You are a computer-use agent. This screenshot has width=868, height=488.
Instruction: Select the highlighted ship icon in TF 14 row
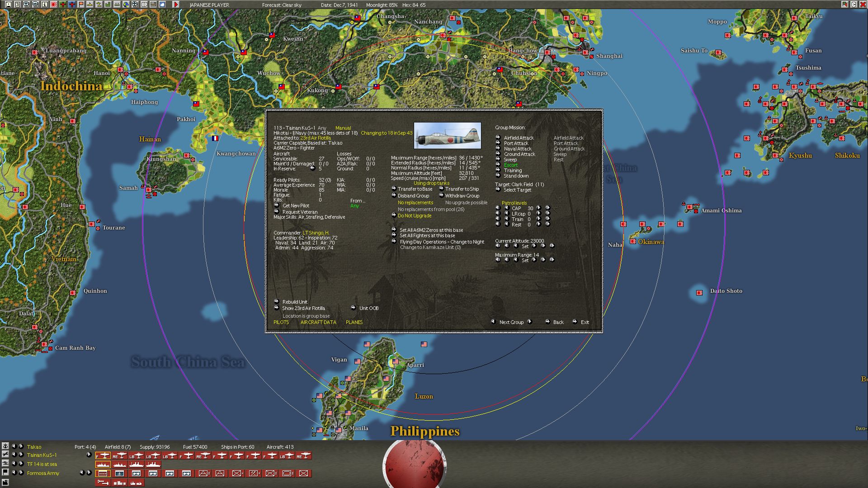(x=103, y=465)
